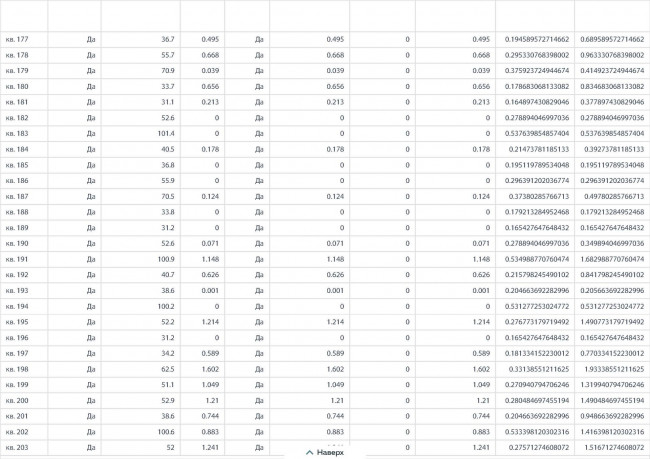The width and height of the screenshot is (650, 459).
Task: Select the row label кв. 182
Action: 17,118
